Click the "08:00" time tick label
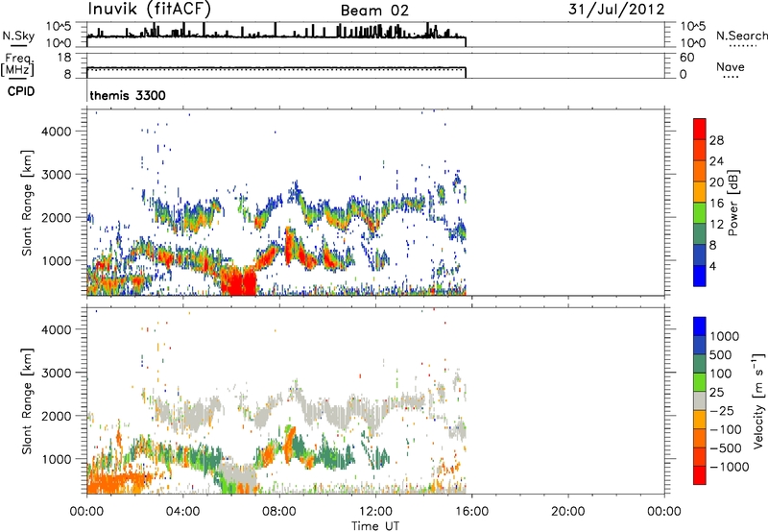Image resolution: width=768 pixels, height=532 pixels. (x=279, y=512)
